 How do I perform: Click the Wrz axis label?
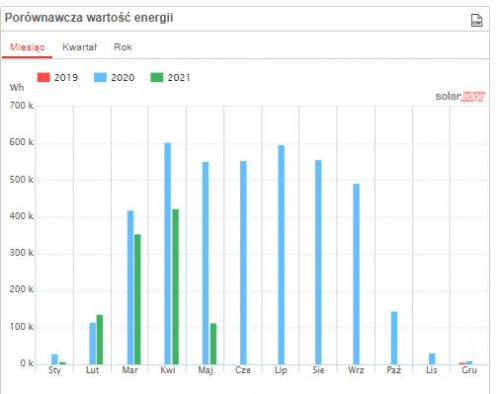pos(356,370)
